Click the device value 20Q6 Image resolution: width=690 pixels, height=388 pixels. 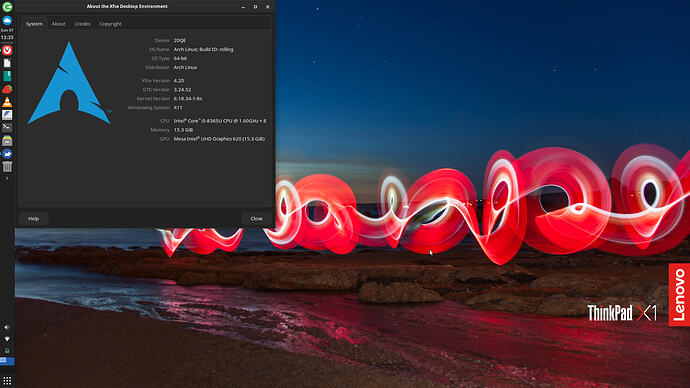coord(180,40)
